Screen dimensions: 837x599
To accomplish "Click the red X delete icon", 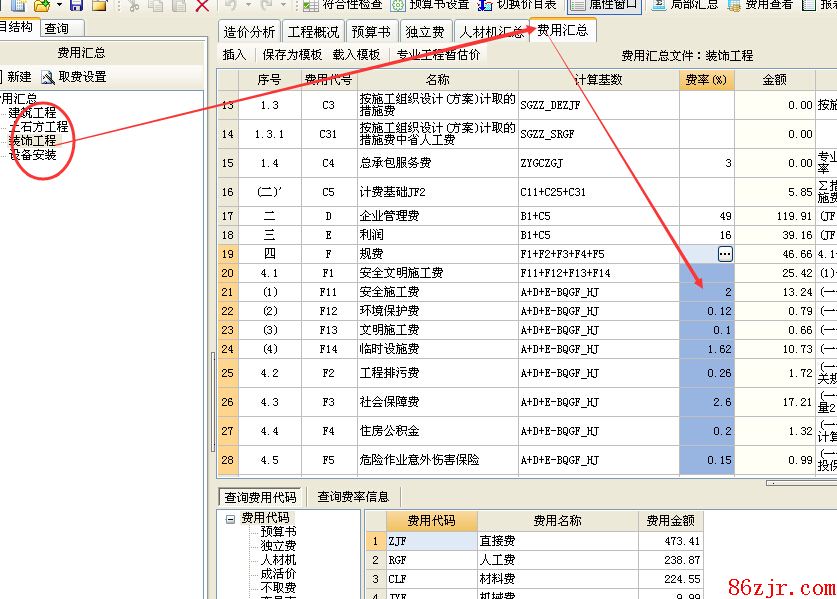I will click(x=202, y=5).
